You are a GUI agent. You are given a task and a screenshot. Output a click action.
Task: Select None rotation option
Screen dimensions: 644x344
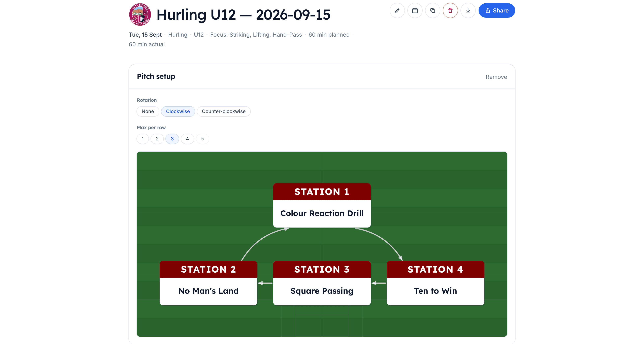[148, 111]
